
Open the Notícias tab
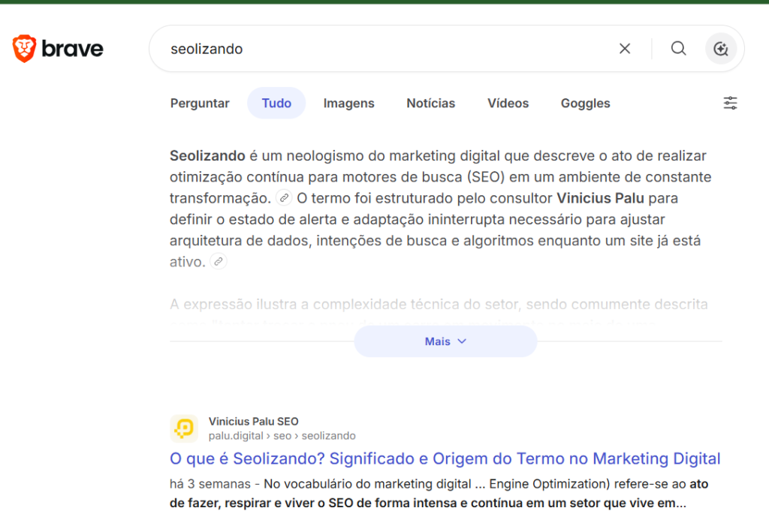[x=430, y=104]
